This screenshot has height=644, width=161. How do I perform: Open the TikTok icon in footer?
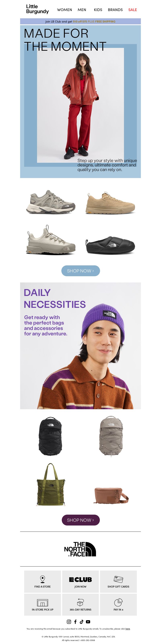(82, 621)
